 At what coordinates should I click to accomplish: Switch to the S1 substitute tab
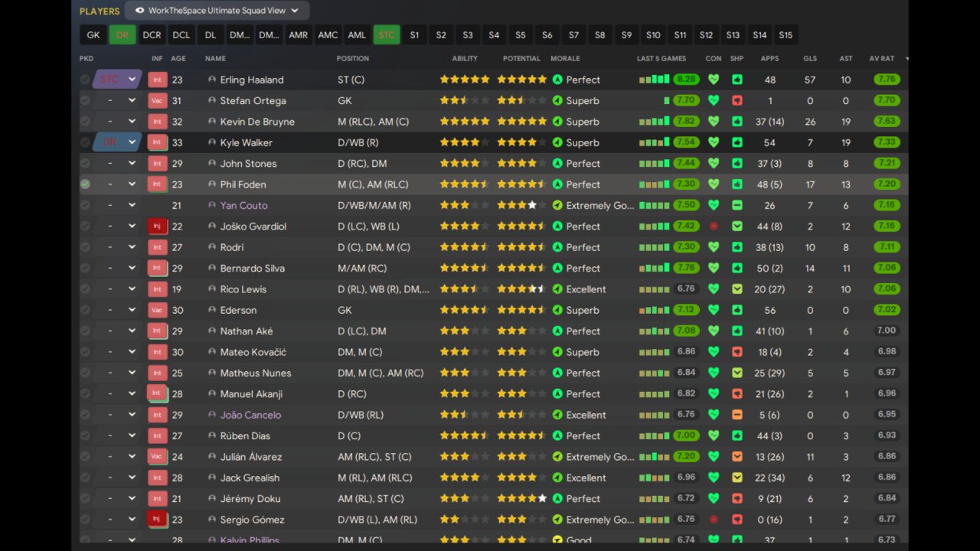point(414,35)
